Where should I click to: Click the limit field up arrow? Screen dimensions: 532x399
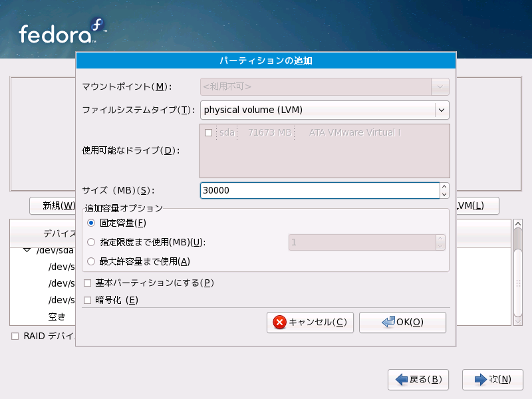click(440, 239)
